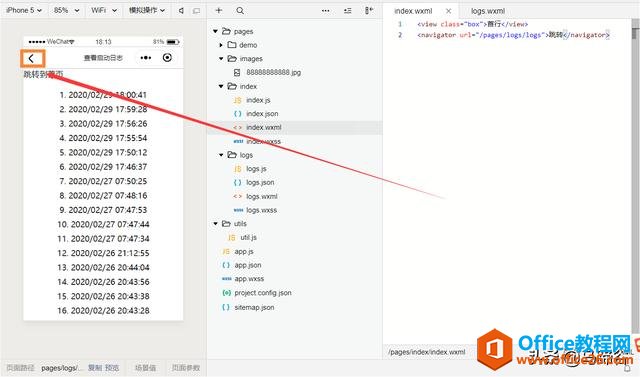Collapse the logs folder
Viewport: 640px width, 377px height.
click(221, 155)
